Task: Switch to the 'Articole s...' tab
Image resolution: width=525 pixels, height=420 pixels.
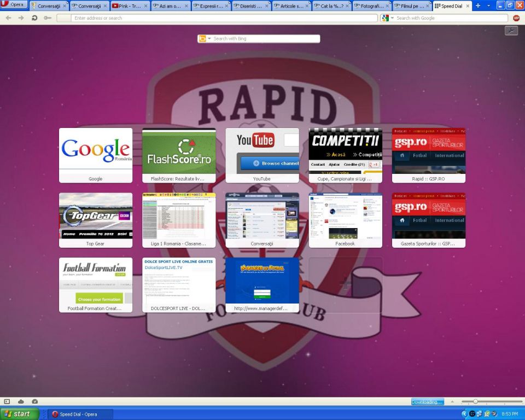Action: coord(291,5)
